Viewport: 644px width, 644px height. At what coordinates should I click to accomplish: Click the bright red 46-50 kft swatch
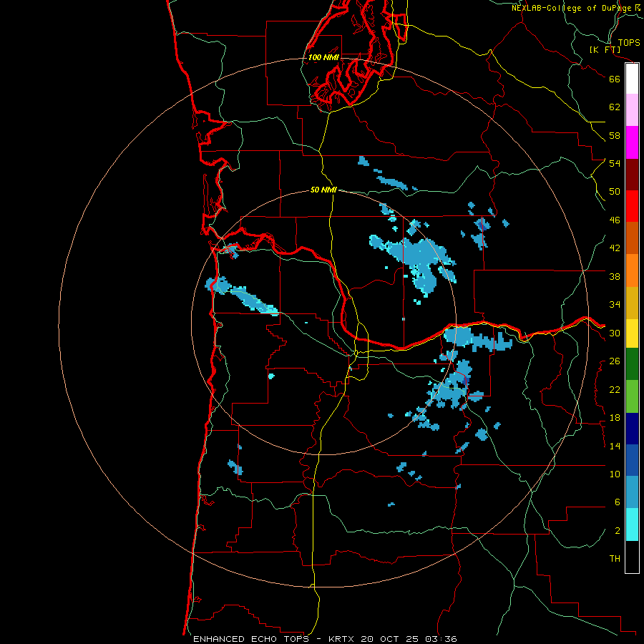632,206
